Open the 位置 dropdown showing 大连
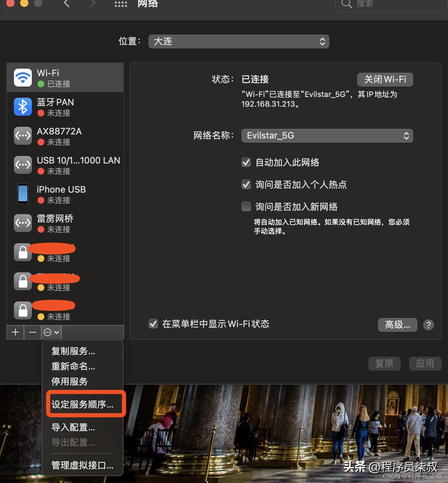The image size is (448, 483). pos(239,41)
